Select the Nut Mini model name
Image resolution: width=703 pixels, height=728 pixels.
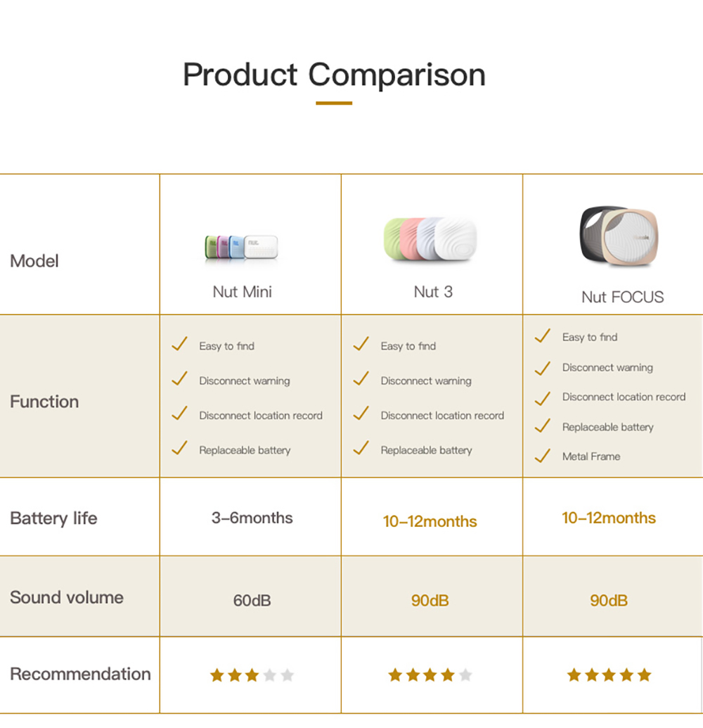pos(243,292)
